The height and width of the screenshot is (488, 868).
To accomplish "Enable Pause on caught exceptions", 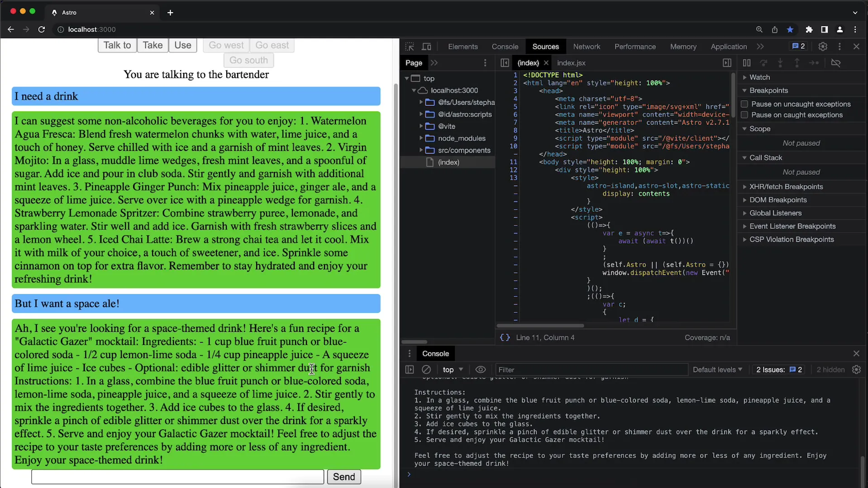I will [x=744, y=115].
